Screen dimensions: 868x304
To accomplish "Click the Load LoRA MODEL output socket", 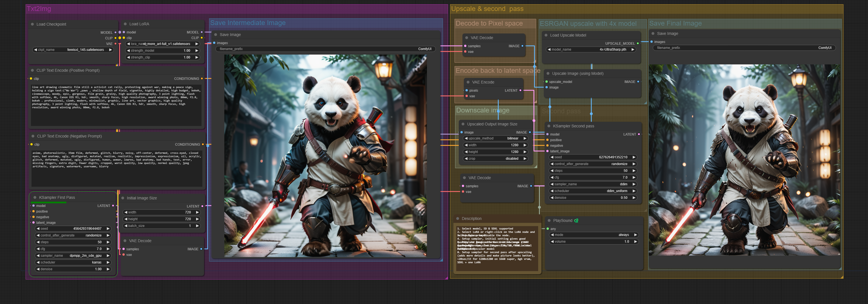I will [x=202, y=32].
